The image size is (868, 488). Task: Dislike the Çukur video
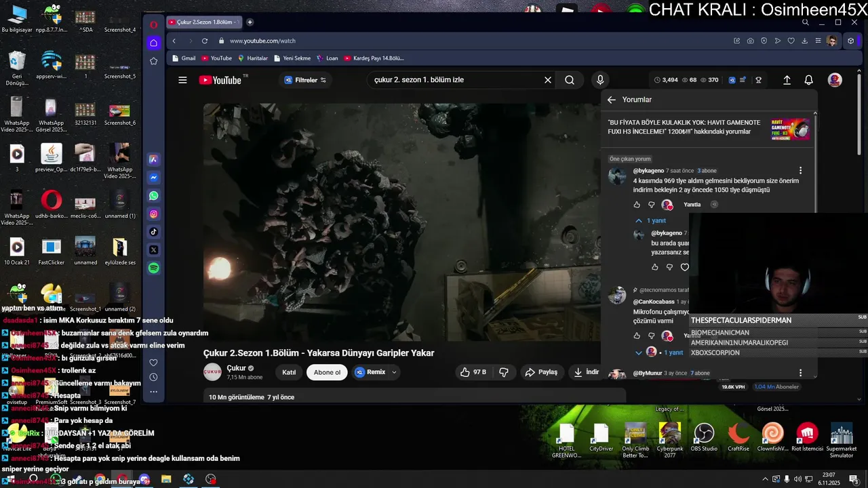coord(504,372)
